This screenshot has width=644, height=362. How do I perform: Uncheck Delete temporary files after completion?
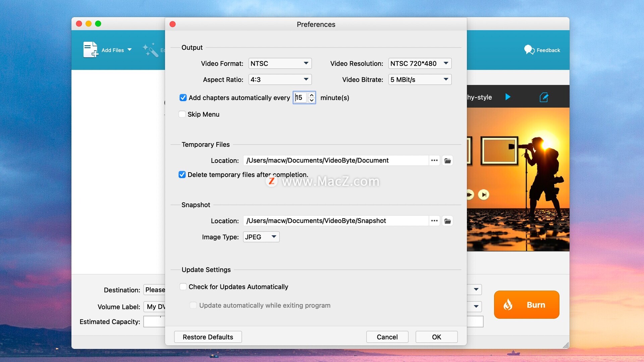[x=182, y=175]
